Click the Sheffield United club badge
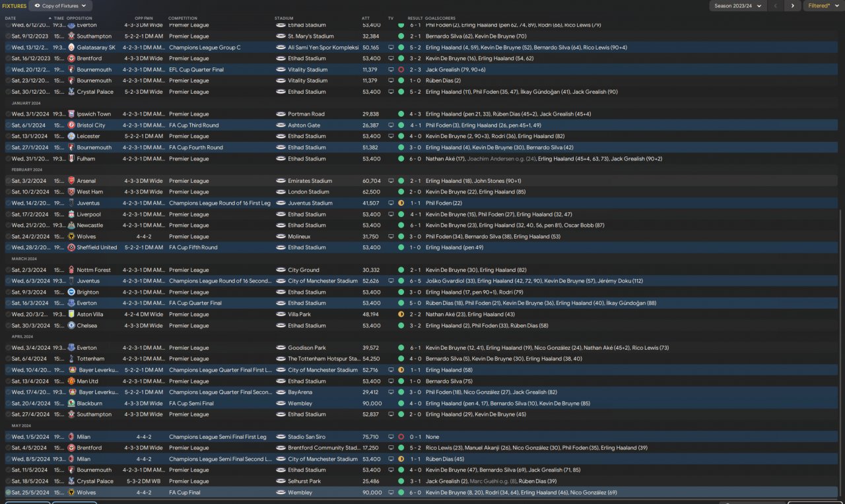Screen dimensions: 845x504 tap(71, 248)
